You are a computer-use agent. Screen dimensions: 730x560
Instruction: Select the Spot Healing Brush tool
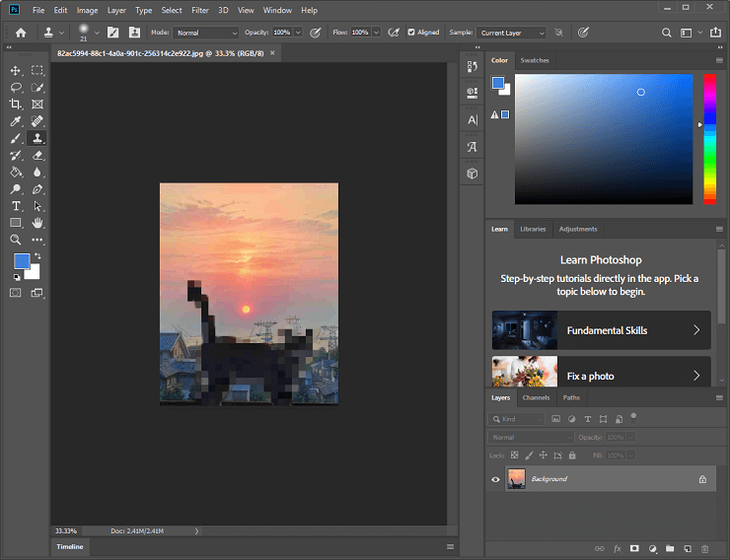[x=37, y=121]
